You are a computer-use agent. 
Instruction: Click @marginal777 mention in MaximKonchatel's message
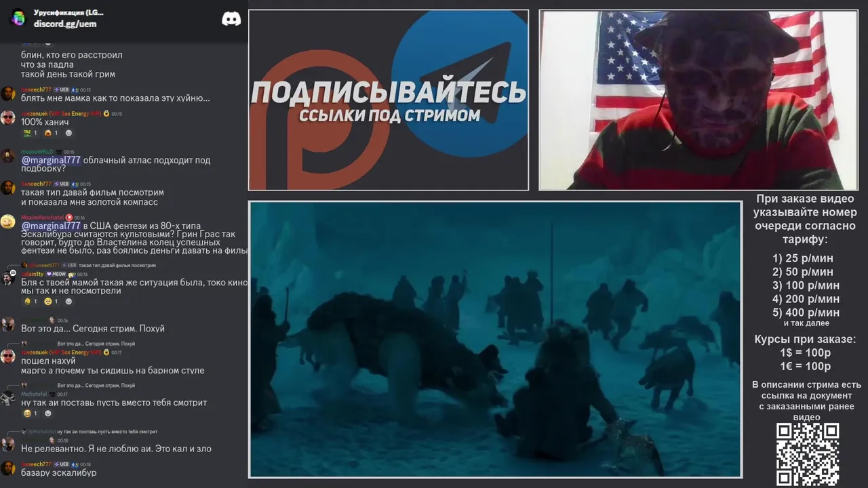pyautogui.click(x=51, y=226)
